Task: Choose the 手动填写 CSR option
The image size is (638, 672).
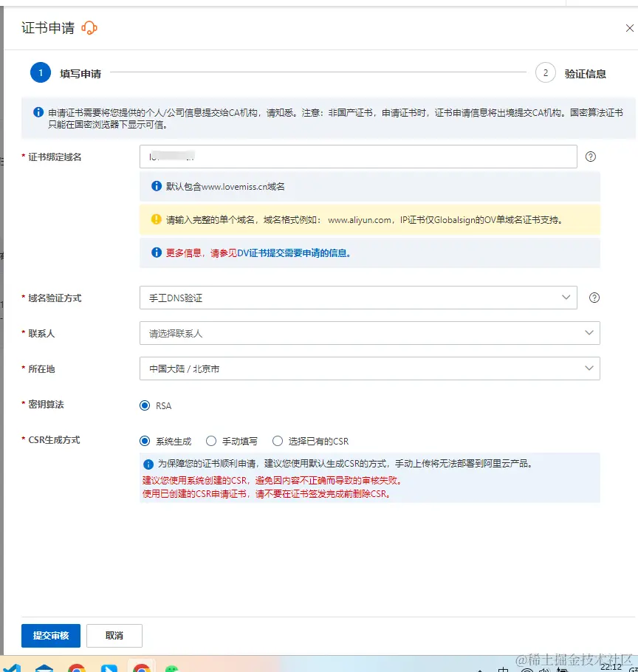Action: coord(210,441)
